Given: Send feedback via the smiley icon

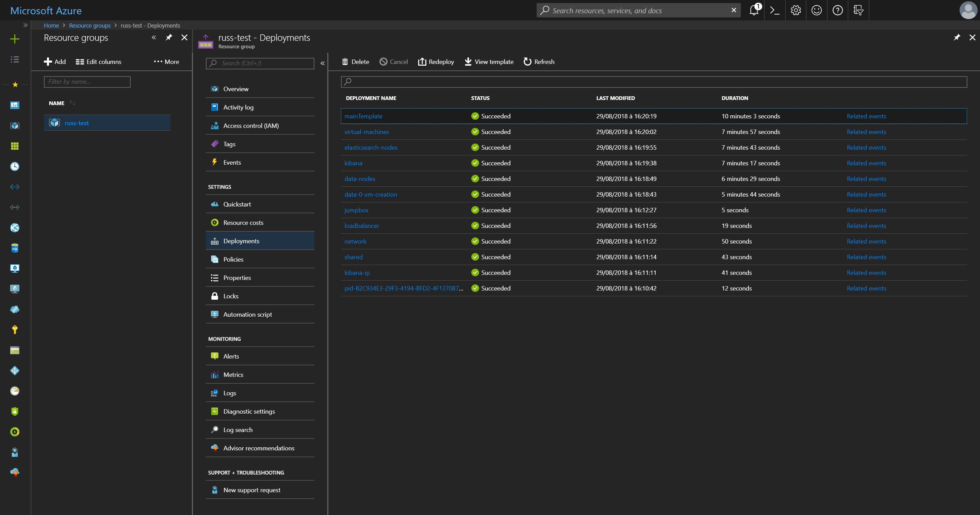Looking at the screenshot, I should tap(816, 10).
